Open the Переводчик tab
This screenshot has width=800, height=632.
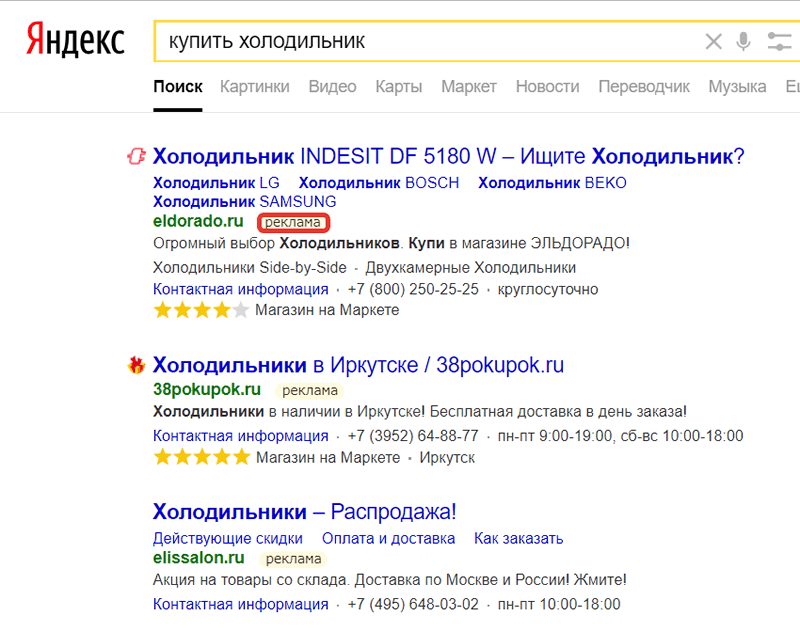(x=644, y=87)
